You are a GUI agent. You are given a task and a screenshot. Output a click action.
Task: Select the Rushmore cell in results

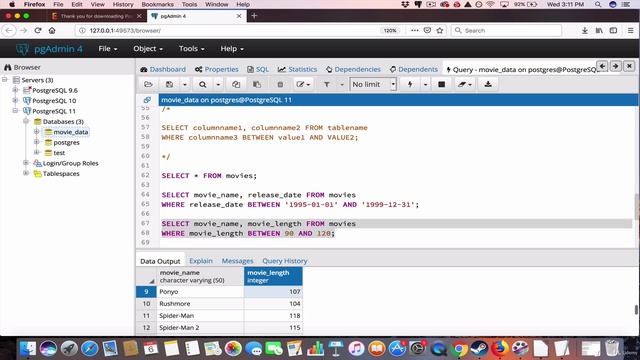click(200, 304)
